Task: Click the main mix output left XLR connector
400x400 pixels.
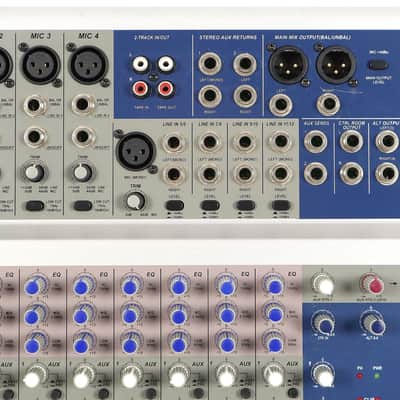Action: [288, 65]
